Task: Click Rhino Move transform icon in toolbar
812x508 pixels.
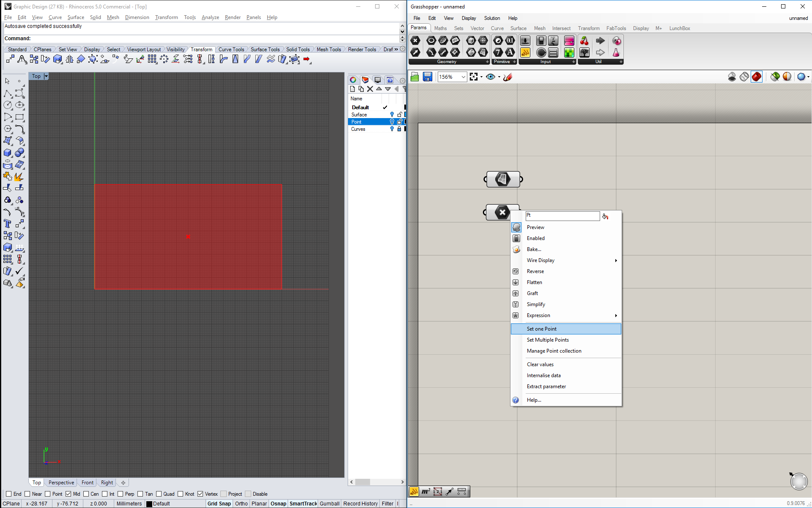Action: coord(10,59)
